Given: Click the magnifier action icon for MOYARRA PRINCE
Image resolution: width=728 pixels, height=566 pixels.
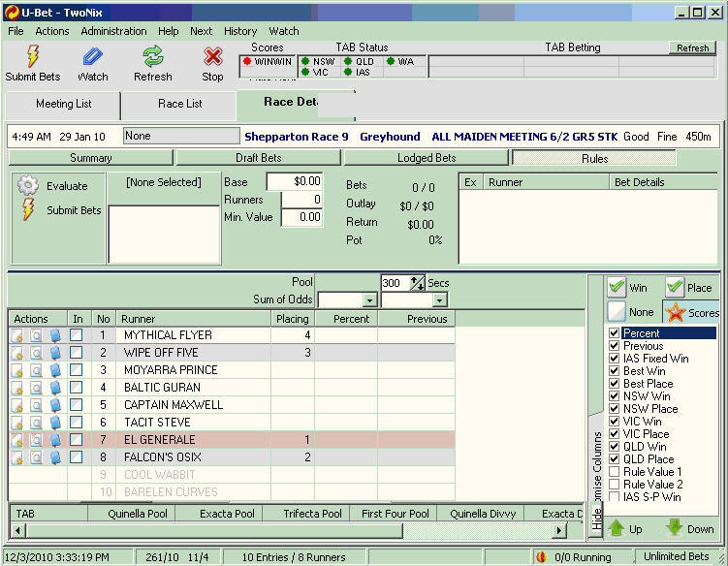Looking at the screenshot, I should point(36,370).
